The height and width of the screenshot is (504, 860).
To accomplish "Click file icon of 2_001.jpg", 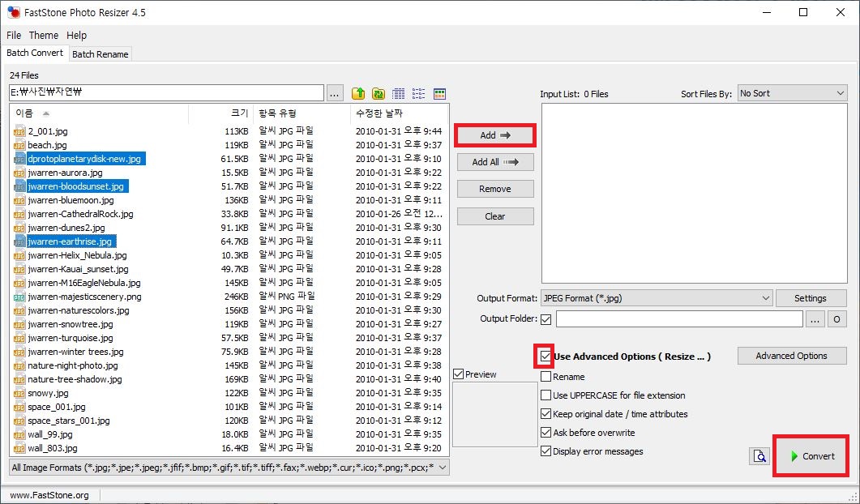I will point(19,131).
